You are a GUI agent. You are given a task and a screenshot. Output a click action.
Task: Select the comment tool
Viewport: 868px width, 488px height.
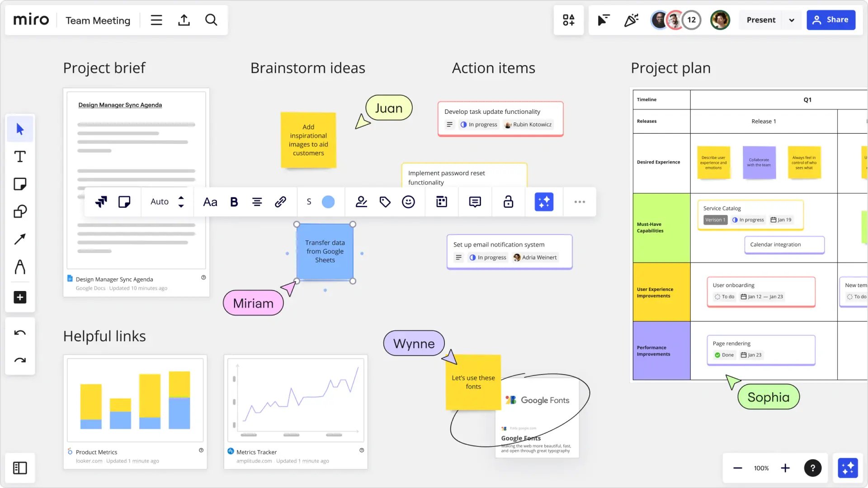475,202
